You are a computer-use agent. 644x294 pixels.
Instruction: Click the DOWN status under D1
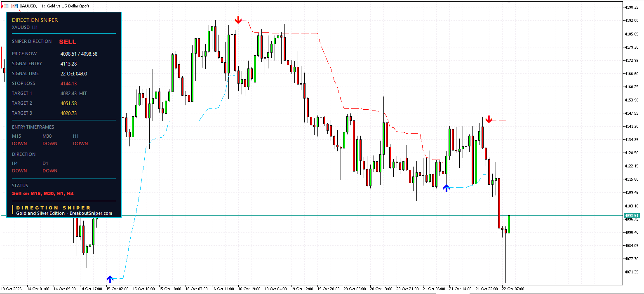tap(50, 171)
